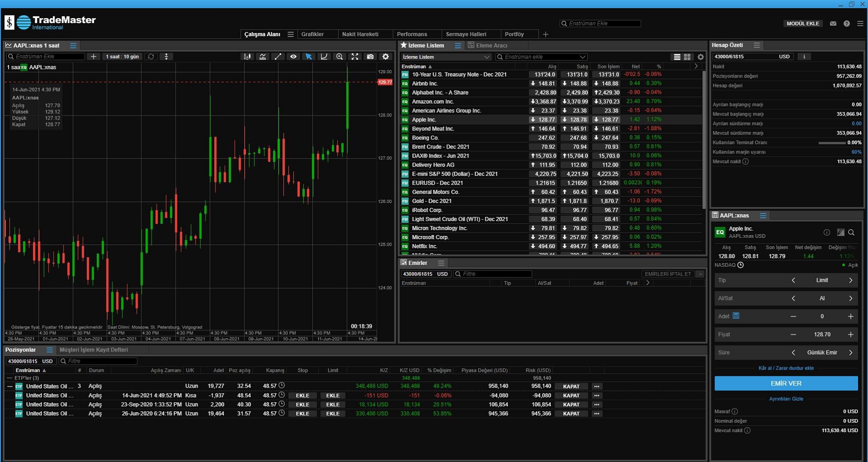Click Kâr al / Zarar durdur ekle link
Viewport: 868px width, 462px height.
pyautogui.click(x=786, y=368)
